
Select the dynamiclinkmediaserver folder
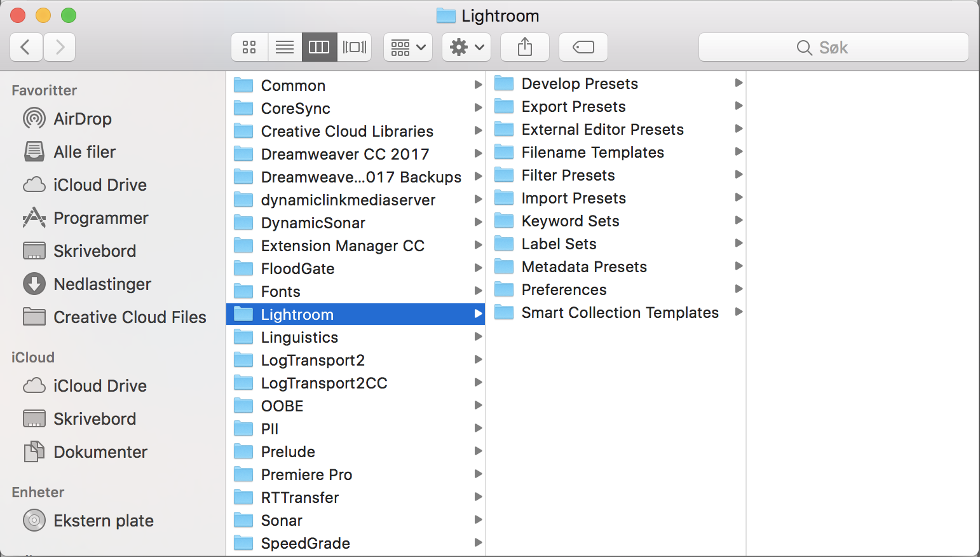tap(355, 200)
